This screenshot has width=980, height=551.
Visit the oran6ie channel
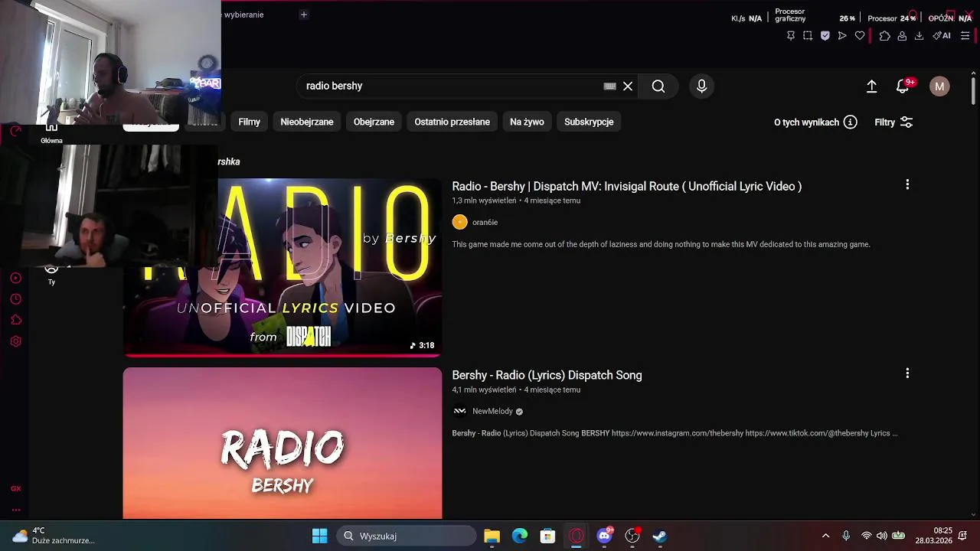pos(485,223)
